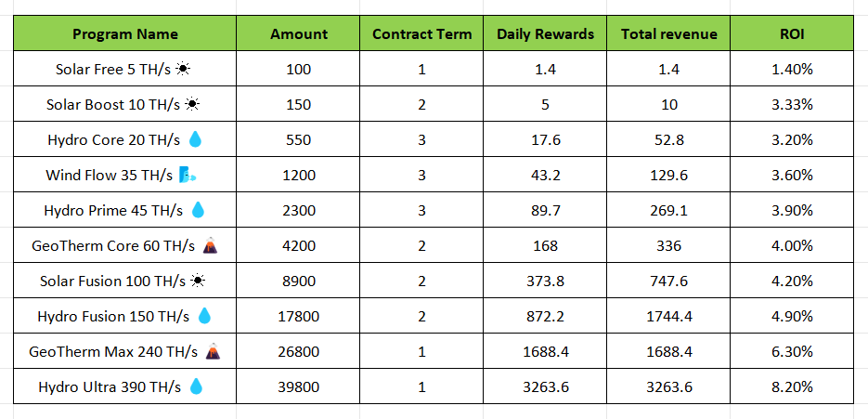The height and width of the screenshot is (419, 868).
Task: Select the 39800 amount cell
Action: click(x=299, y=386)
